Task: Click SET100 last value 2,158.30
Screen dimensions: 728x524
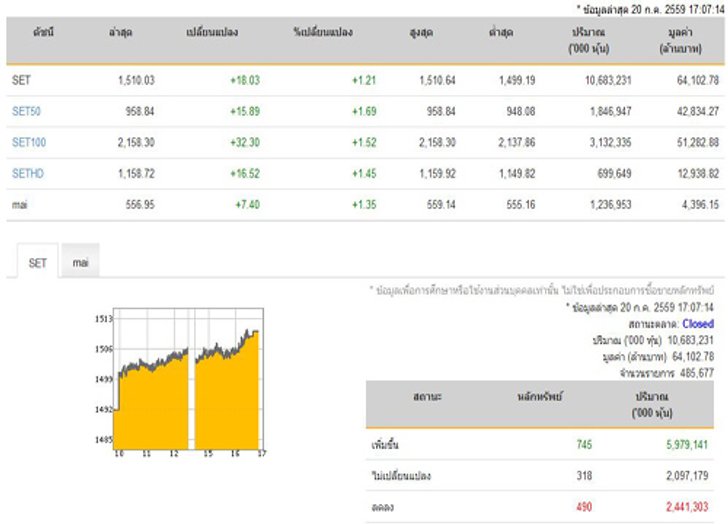Action: (x=136, y=142)
